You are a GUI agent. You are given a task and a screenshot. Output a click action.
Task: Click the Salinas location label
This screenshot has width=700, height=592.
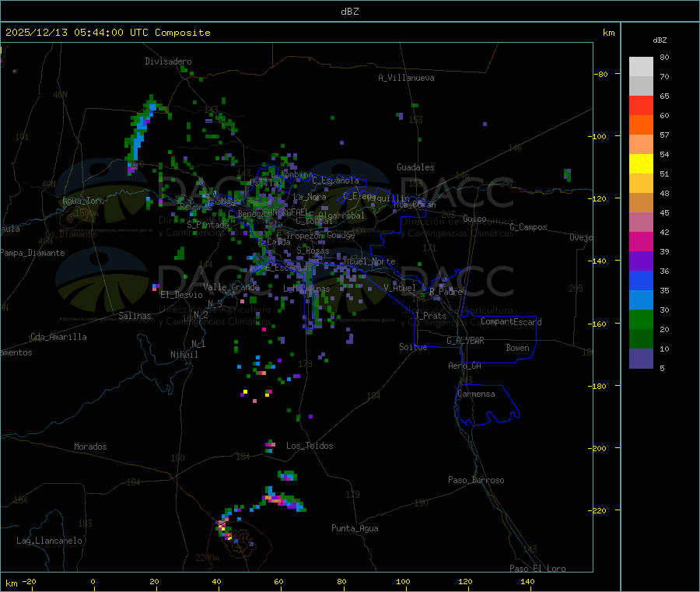[x=135, y=316]
